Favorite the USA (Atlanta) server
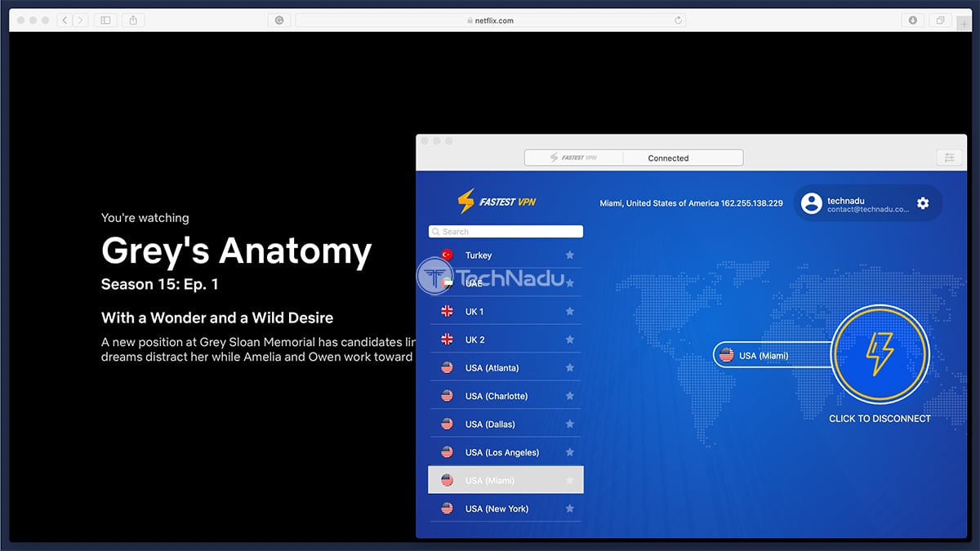 click(x=570, y=368)
